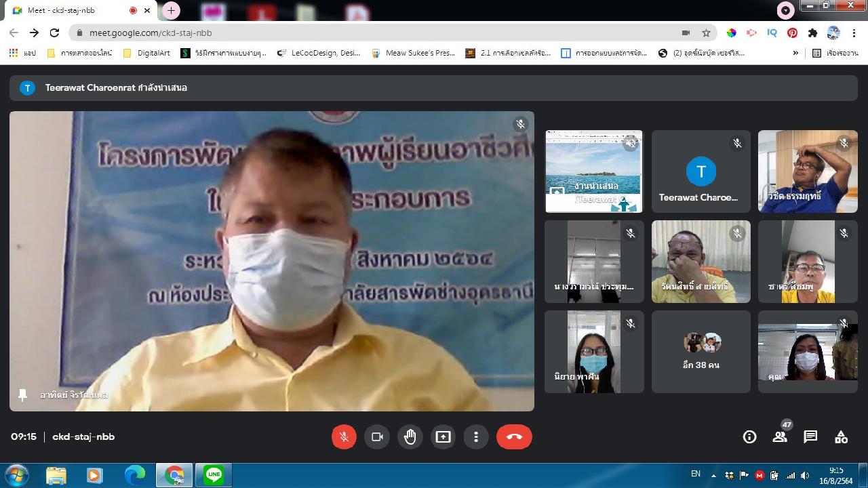Viewport: 868px width, 488px height.
Task: Open the วิธีฝึกร่างภาพแบบง่ายๆ bookmark
Action: pos(224,53)
